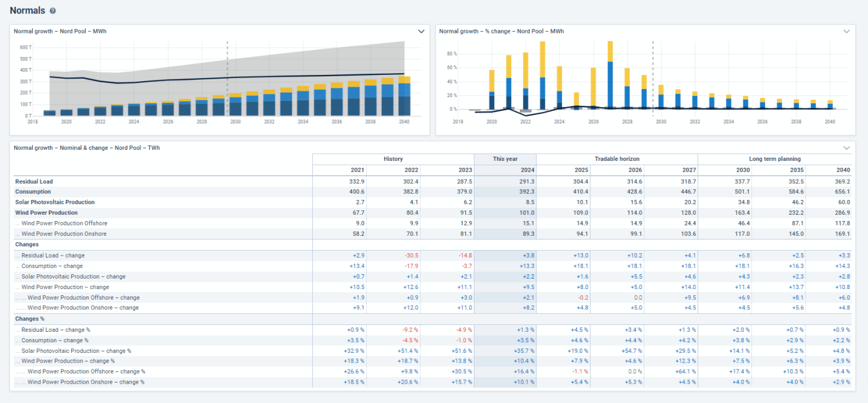Screen dimensions: 868x403
Task: Click the 600 T y-axis label in MWh chart
Action: (25, 47)
